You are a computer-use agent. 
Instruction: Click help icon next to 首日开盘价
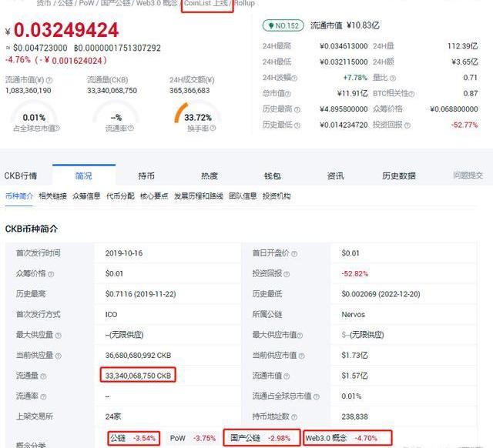point(295,253)
